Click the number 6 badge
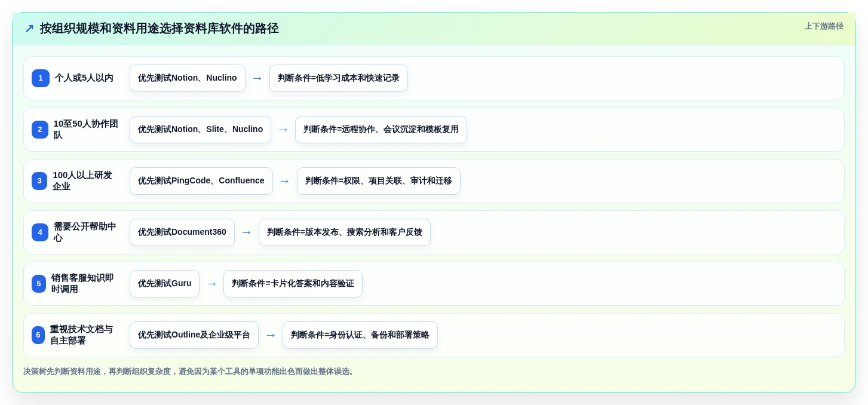868x405 pixels. tap(38, 335)
